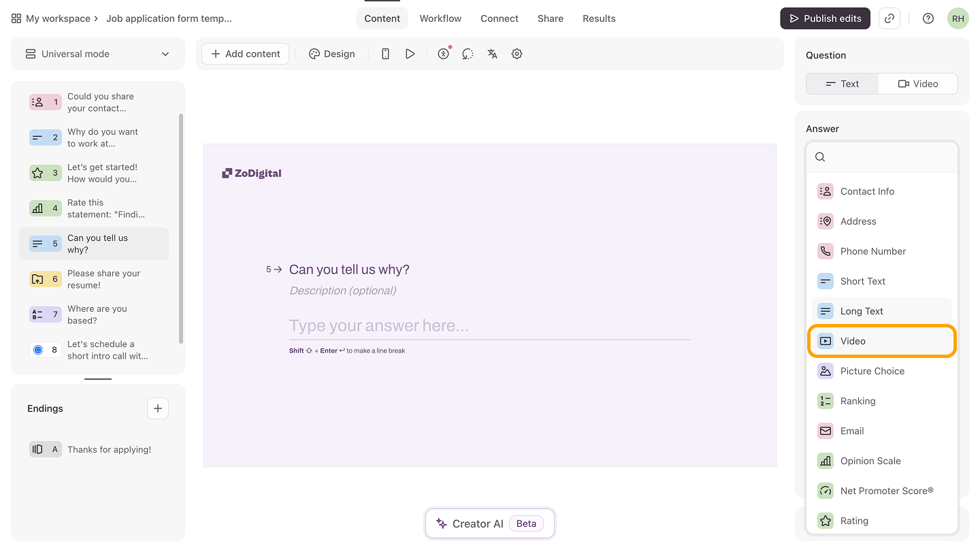Choose Short Text answer type
Viewport: 980px width, 552px height.
click(882, 281)
